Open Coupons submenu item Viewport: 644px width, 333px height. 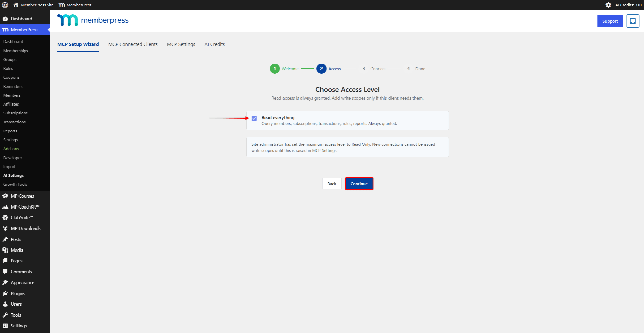click(x=11, y=77)
